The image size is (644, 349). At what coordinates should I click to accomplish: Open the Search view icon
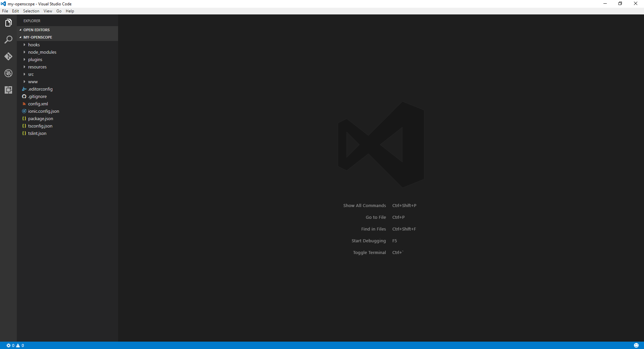point(8,40)
